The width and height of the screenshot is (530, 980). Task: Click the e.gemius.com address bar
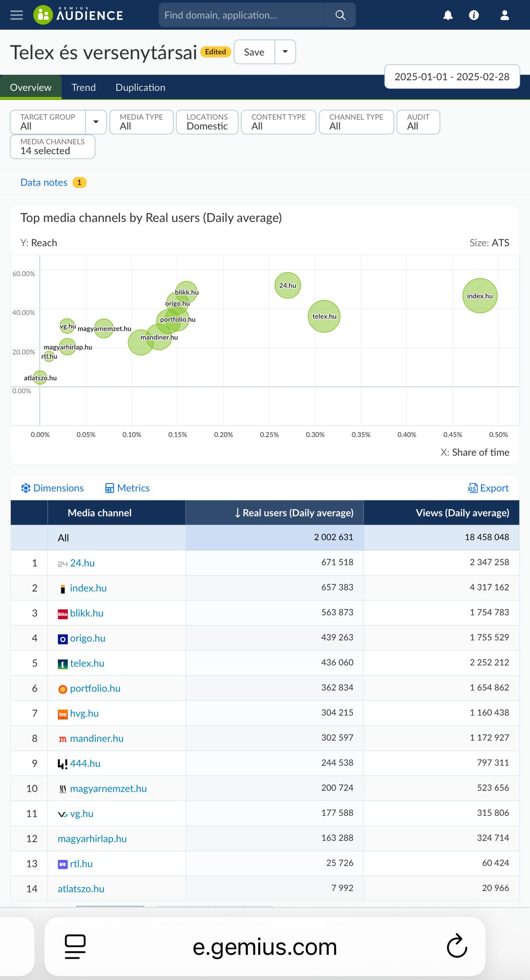(x=265, y=946)
